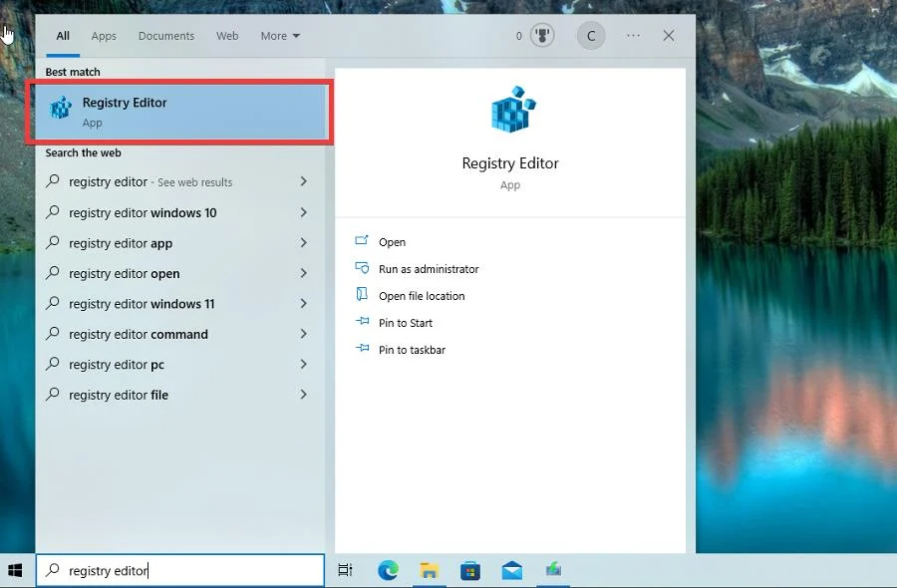Open the three-dot options menu

[633, 36]
